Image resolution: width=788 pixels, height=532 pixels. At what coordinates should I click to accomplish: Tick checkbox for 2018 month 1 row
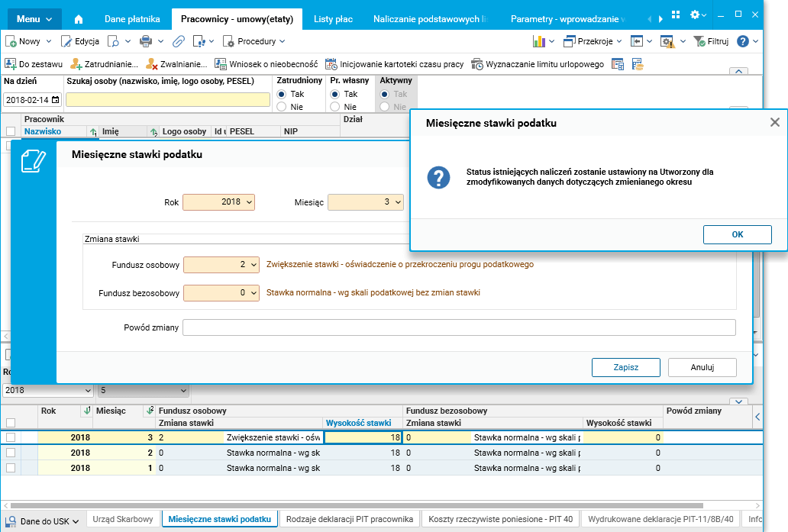point(11,468)
